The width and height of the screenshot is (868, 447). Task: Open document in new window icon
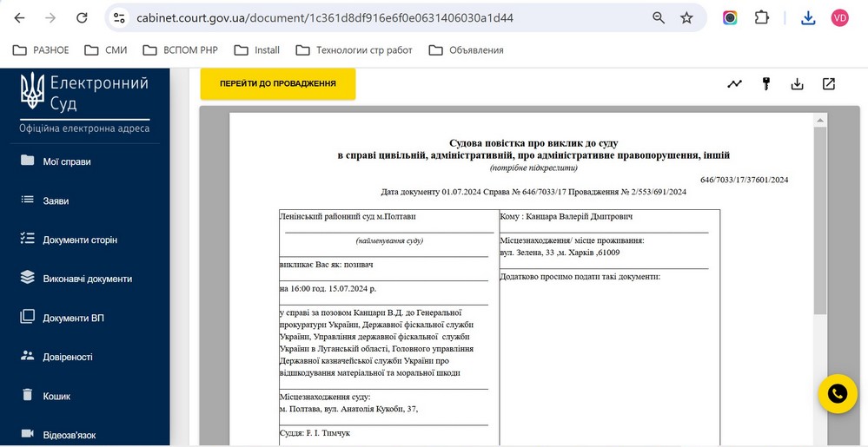point(829,84)
